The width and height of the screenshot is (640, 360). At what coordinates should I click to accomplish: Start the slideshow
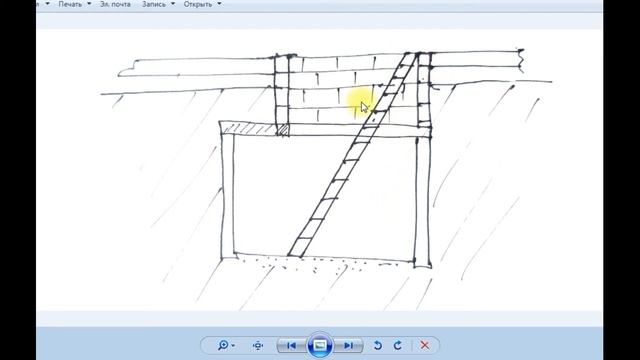(x=320, y=345)
